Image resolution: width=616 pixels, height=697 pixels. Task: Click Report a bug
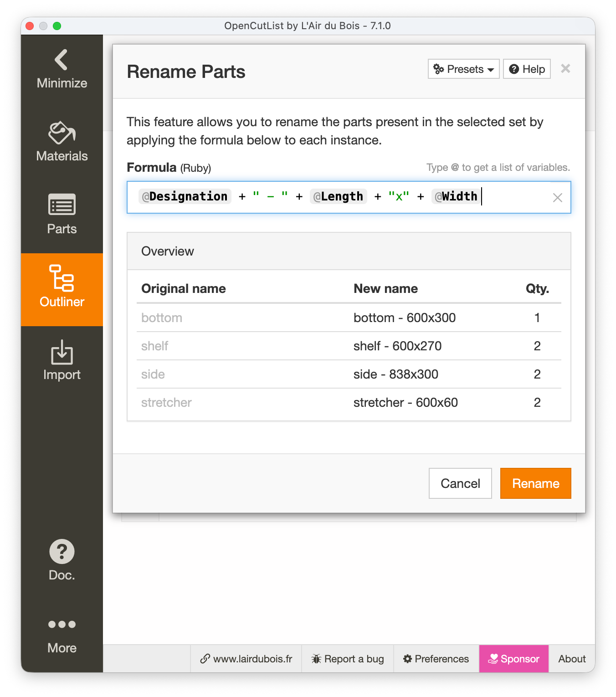point(348,659)
